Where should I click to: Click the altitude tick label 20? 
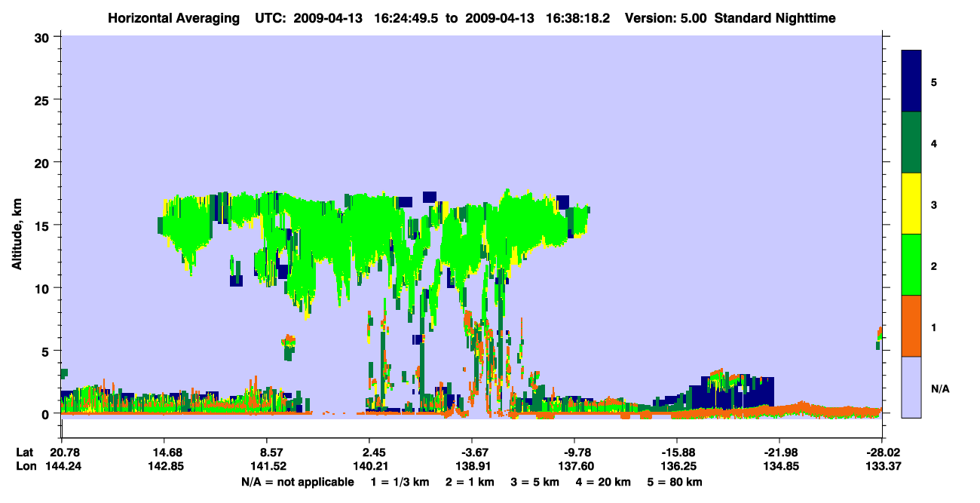click(44, 162)
